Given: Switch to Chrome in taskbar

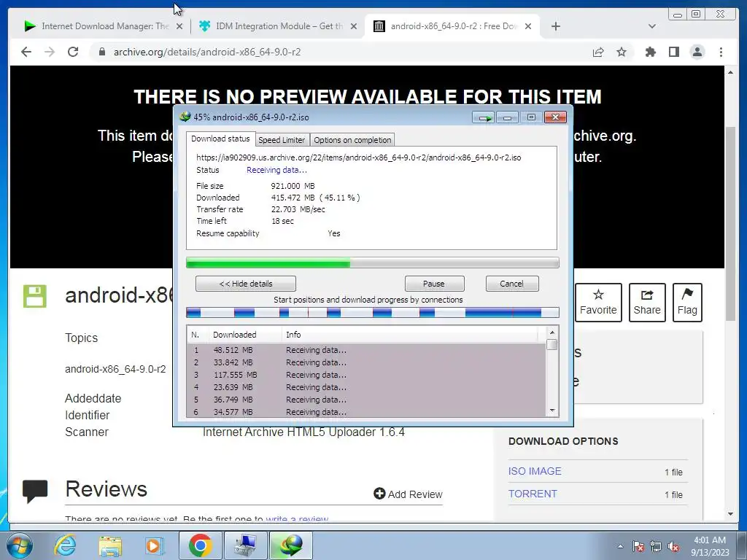Looking at the screenshot, I should click(x=200, y=545).
